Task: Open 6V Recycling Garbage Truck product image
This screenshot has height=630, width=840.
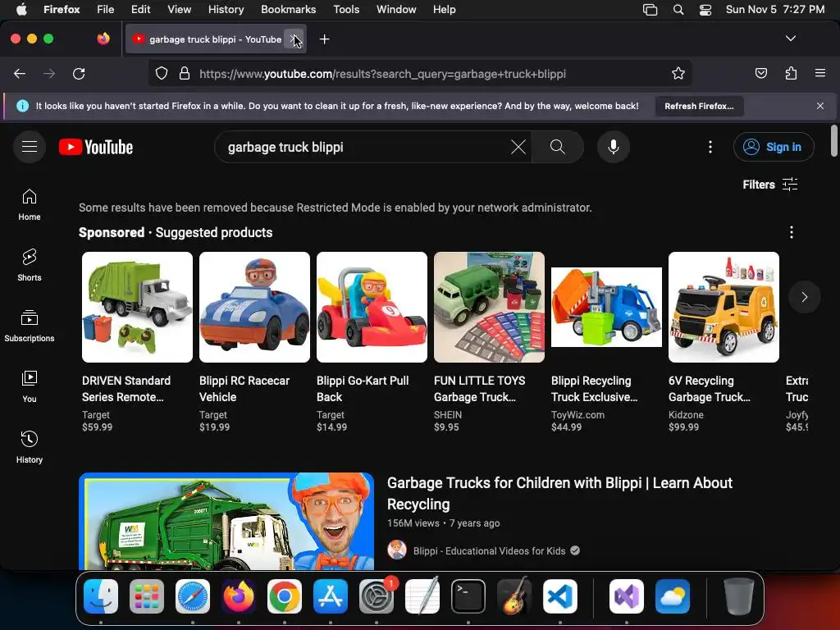Action: tap(724, 307)
